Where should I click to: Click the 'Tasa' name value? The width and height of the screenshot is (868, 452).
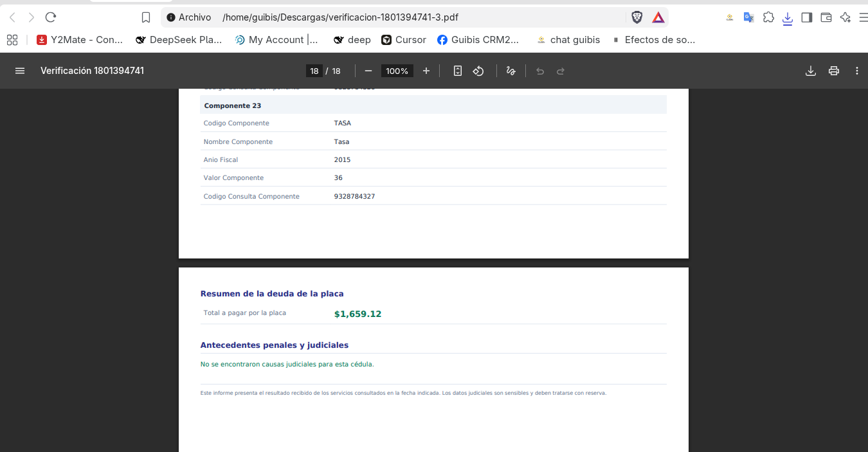coord(341,141)
